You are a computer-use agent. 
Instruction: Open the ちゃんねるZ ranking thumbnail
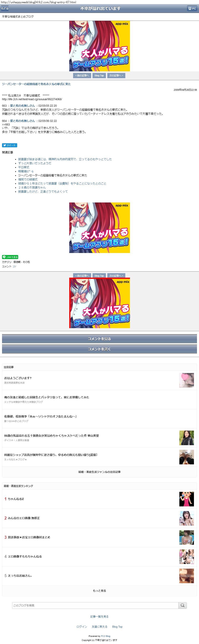tap(186, 499)
